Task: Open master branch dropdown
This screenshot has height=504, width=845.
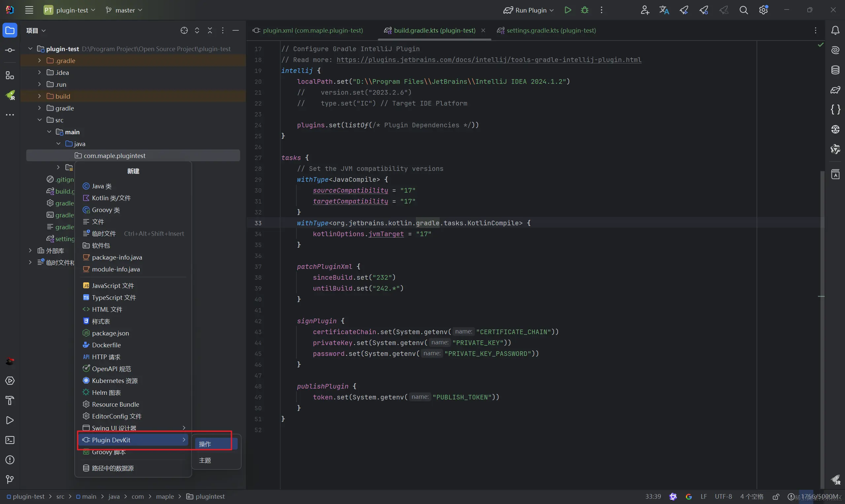Action: coord(124,10)
